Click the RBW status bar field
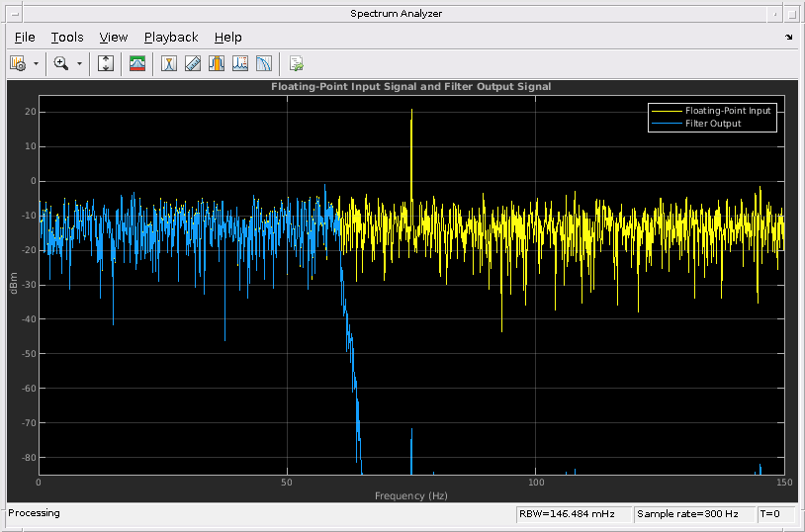The height and width of the screenshot is (532, 805). point(573,514)
